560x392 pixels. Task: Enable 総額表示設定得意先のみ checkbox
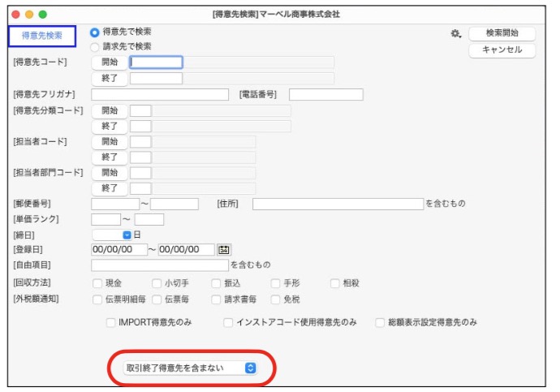coord(380,322)
